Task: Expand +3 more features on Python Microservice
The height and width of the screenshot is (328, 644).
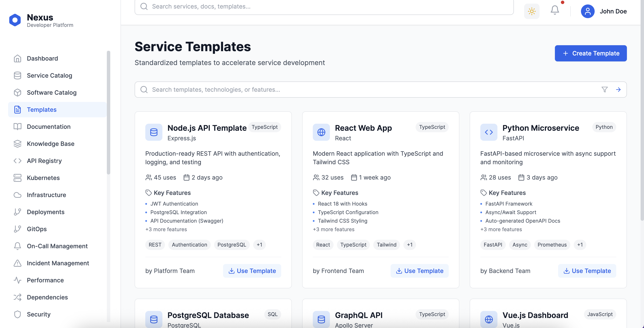Action: click(x=501, y=229)
